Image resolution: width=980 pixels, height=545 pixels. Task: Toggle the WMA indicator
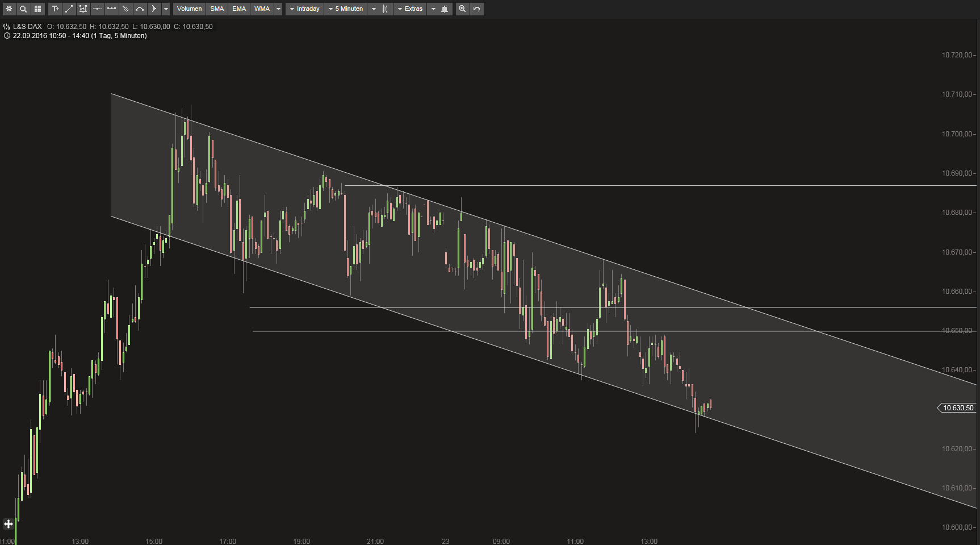262,9
